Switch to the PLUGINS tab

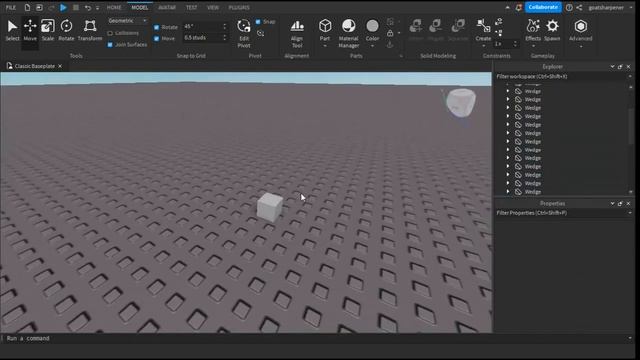[x=239, y=7]
